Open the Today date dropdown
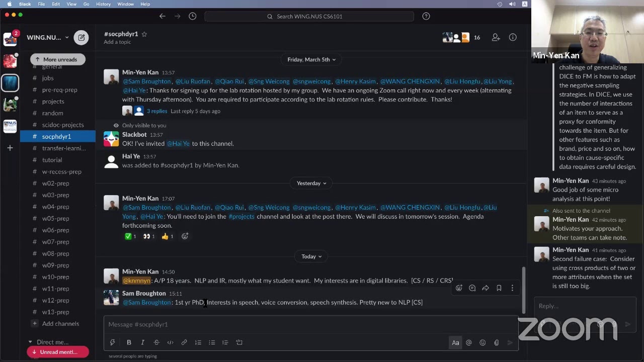The image size is (644, 362). coord(311,256)
